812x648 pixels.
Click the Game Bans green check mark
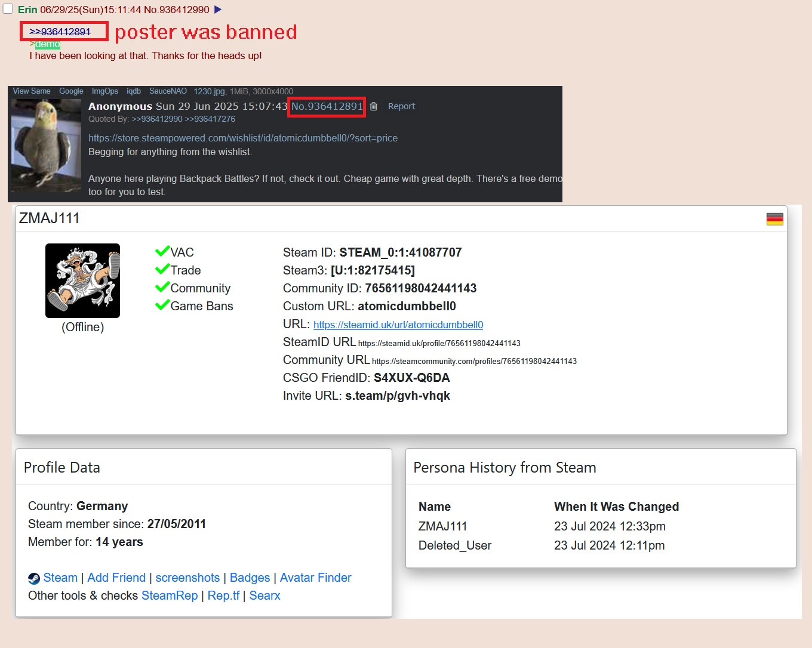coord(162,306)
